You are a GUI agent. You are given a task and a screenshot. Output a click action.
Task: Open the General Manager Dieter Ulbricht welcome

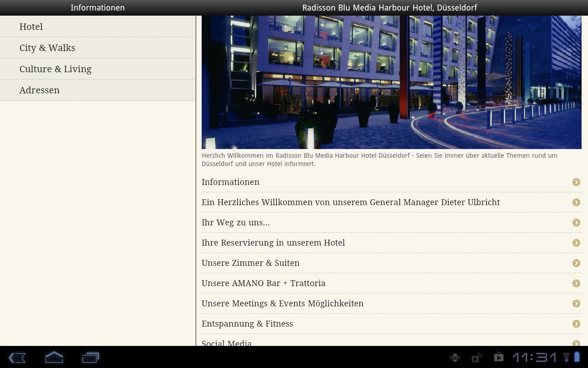391,202
